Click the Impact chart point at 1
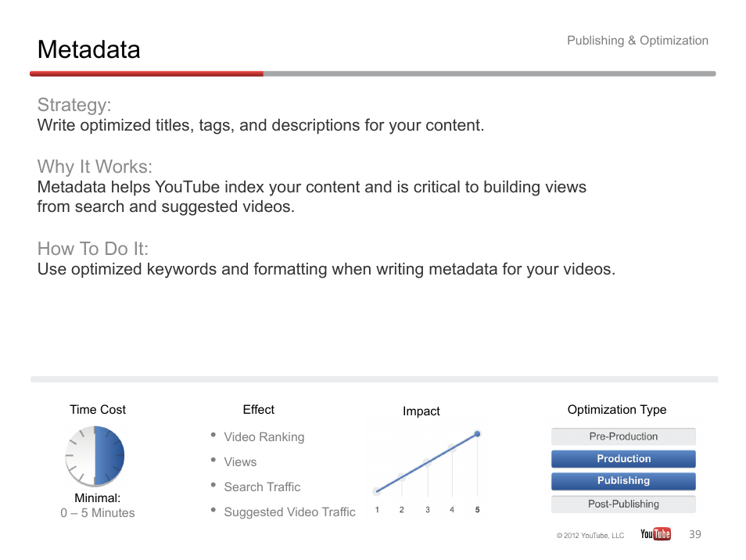This screenshot has width=746, height=560. (377, 492)
